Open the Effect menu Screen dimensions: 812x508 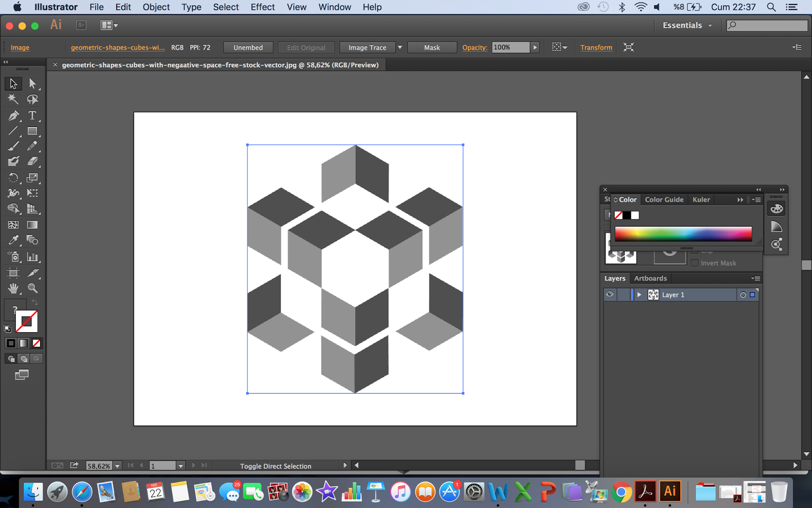(262, 7)
